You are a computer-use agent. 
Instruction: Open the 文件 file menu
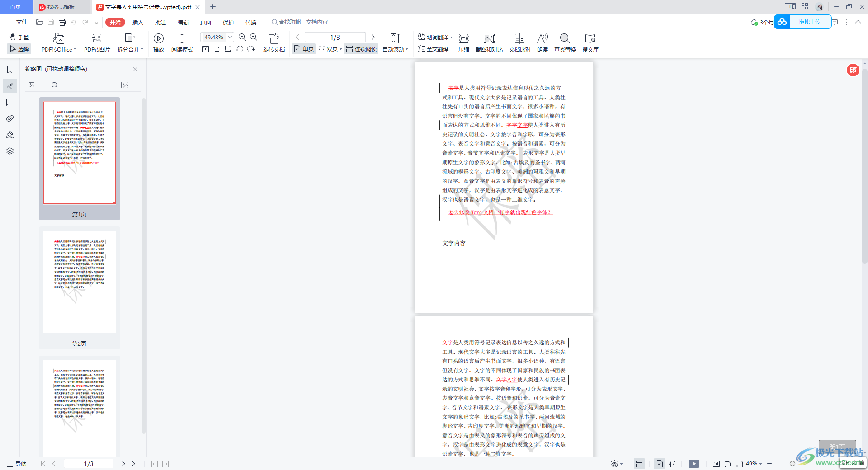pos(17,22)
